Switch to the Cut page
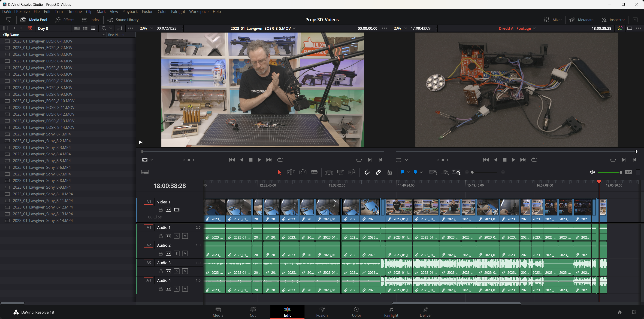Image resolution: width=644 pixels, height=319 pixels. pyautogui.click(x=253, y=312)
